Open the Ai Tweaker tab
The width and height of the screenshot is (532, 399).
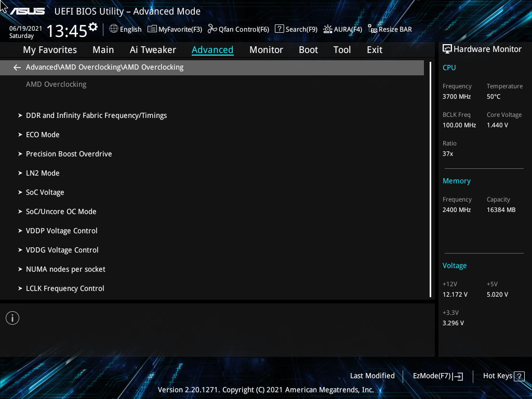click(x=153, y=50)
